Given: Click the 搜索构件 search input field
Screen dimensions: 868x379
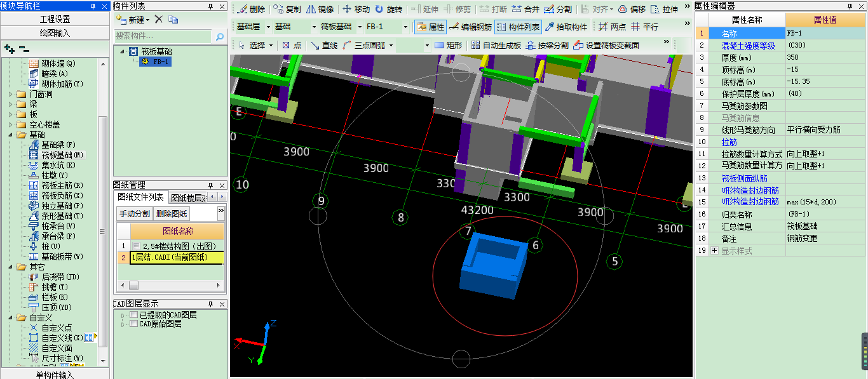Looking at the screenshot, I should point(164,37).
